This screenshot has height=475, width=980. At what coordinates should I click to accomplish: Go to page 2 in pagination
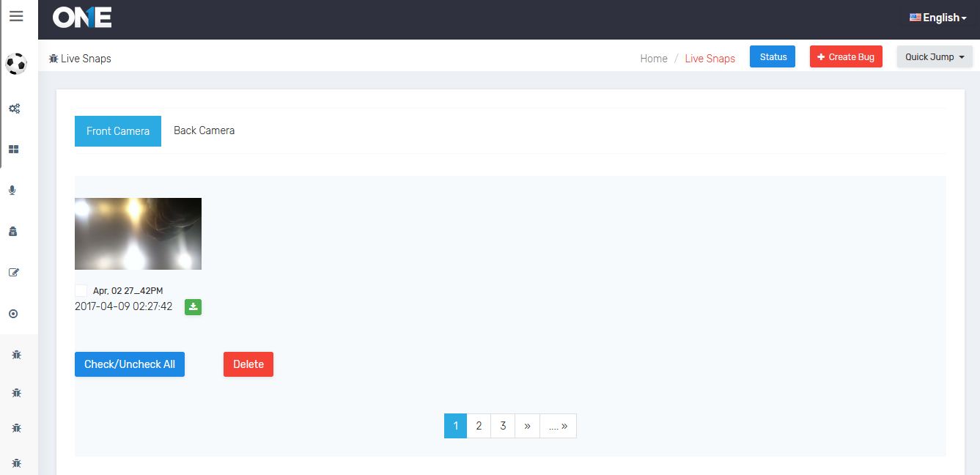479,426
